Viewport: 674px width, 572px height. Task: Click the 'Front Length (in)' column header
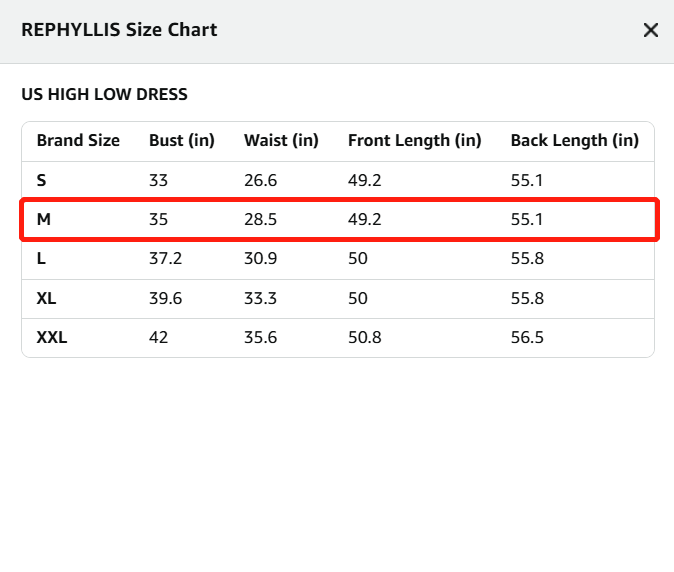(415, 141)
